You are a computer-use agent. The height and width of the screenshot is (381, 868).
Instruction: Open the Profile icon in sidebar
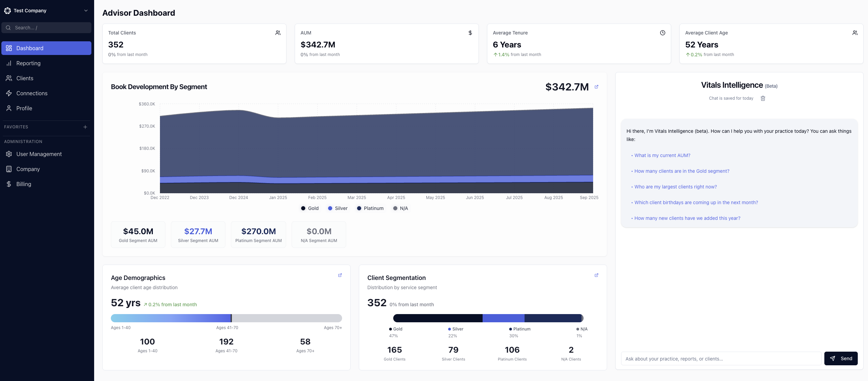(9, 108)
